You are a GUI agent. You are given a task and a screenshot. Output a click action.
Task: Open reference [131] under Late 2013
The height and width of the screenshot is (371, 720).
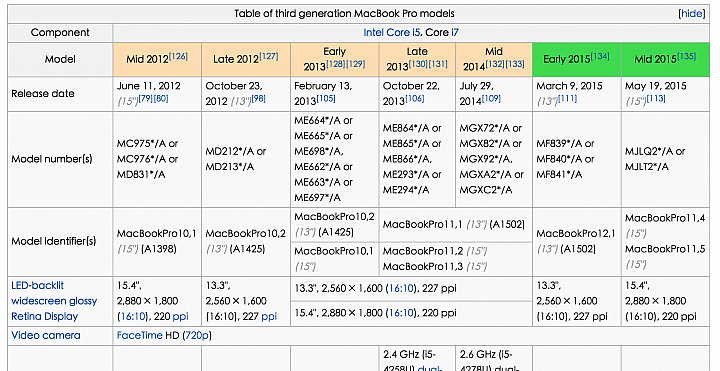point(438,64)
